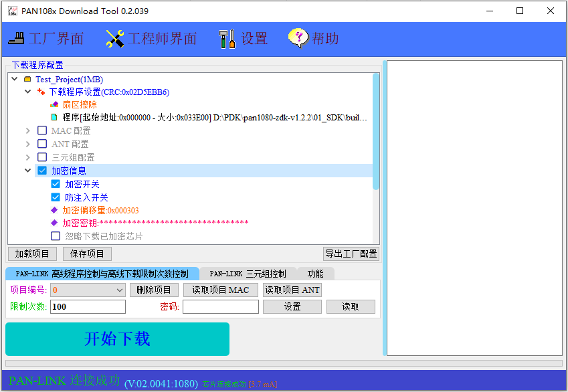568x392 pixels.
Task: Click the download progress bar
Action: [x=284, y=363]
